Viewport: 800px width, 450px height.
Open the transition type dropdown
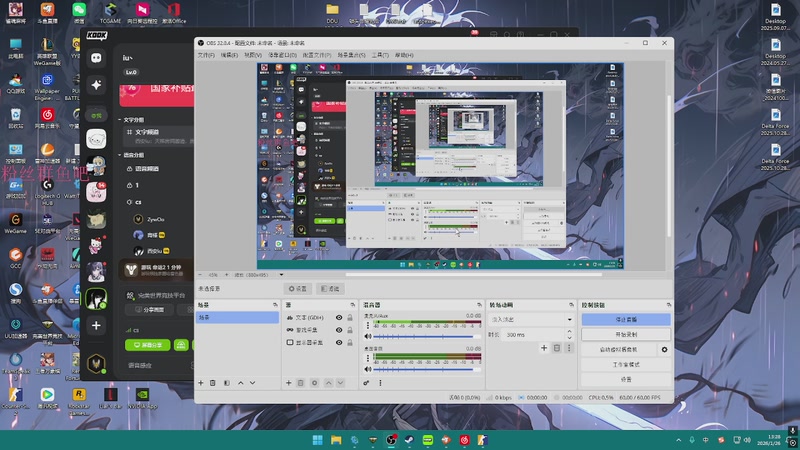[x=531, y=319]
